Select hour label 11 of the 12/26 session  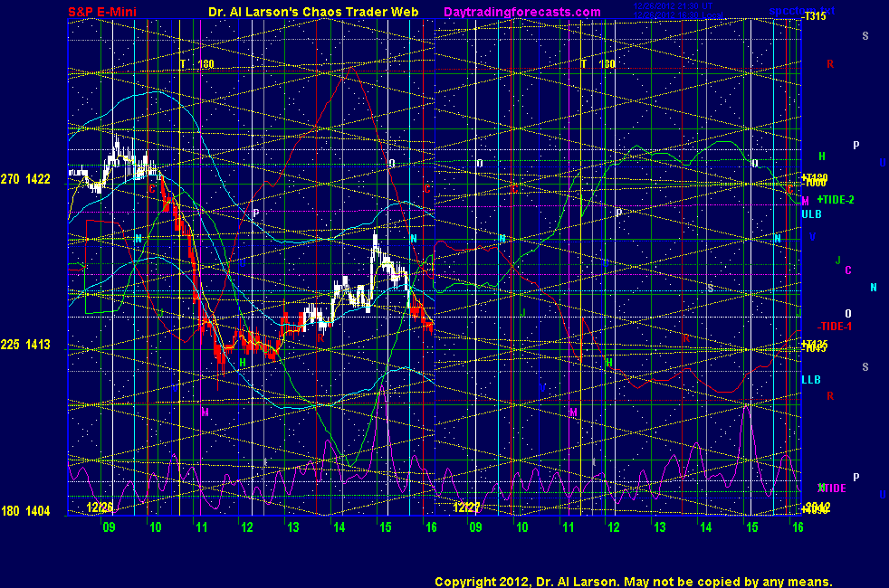click(x=201, y=527)
